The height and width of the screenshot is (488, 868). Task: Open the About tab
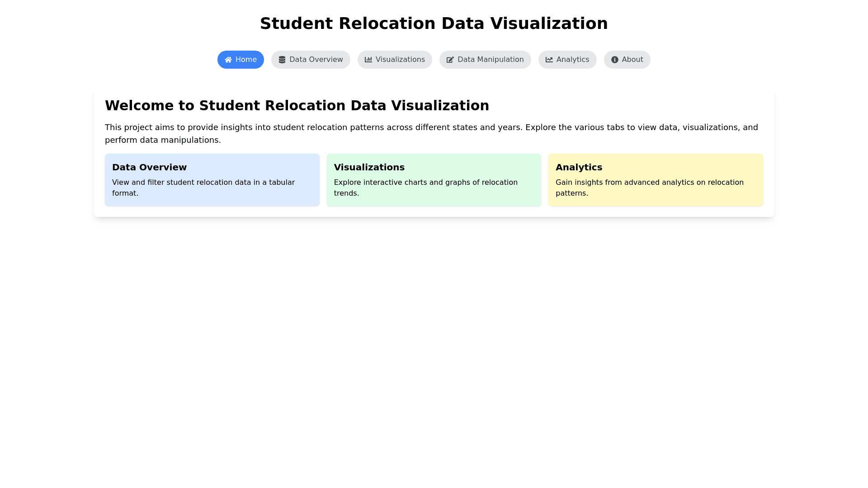(632, 60)
